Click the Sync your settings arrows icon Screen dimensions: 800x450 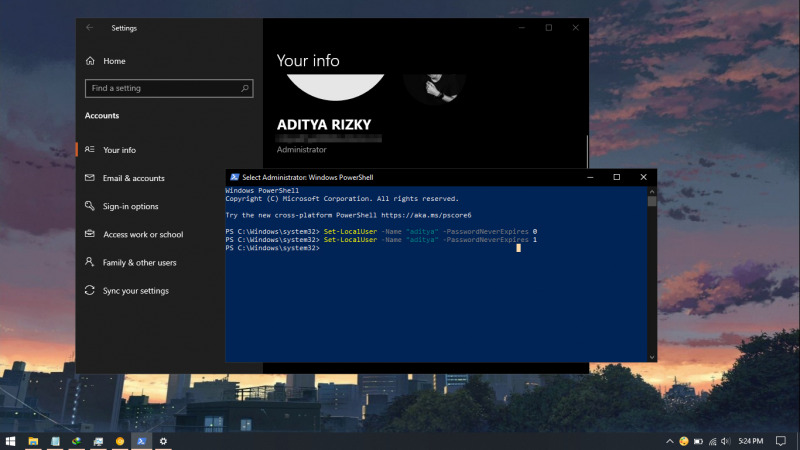coord(89,290)
